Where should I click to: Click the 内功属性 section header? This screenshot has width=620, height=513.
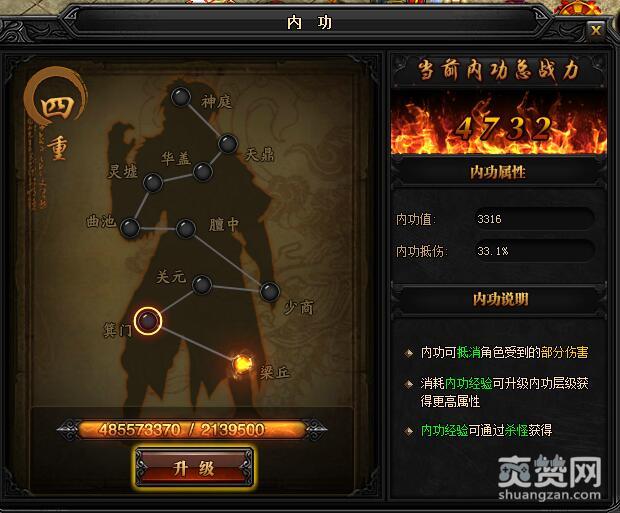tap(498, 172)
